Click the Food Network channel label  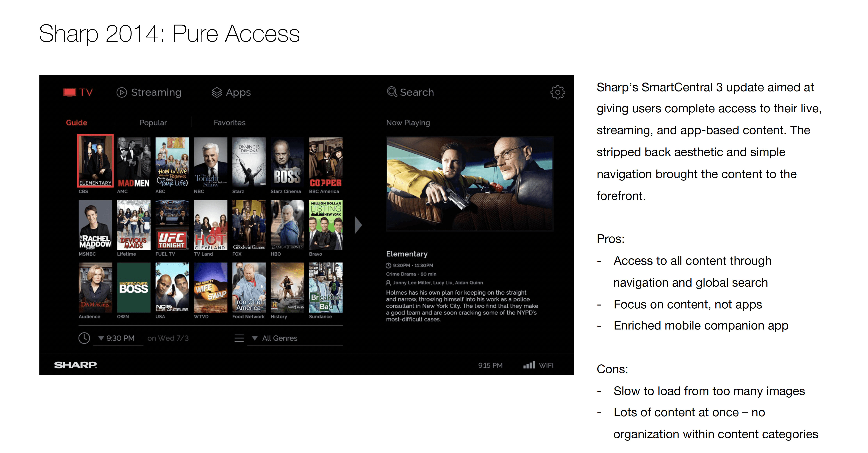pyautogui.click(x=248, y=317)
